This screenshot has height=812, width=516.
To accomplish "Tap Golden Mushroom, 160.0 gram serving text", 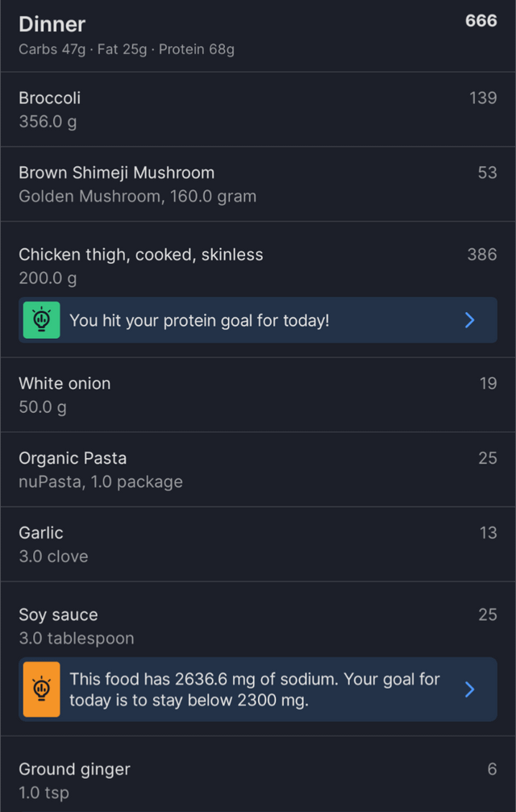I will [x=137, y=196].
